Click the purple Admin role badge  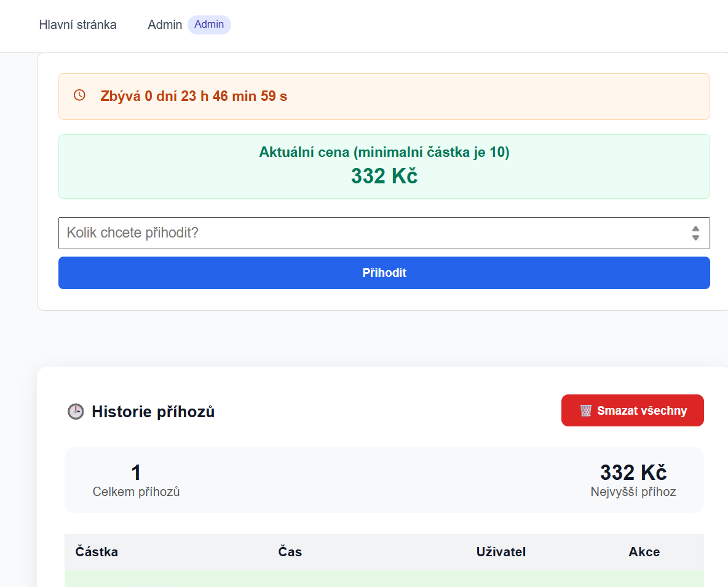209,25
